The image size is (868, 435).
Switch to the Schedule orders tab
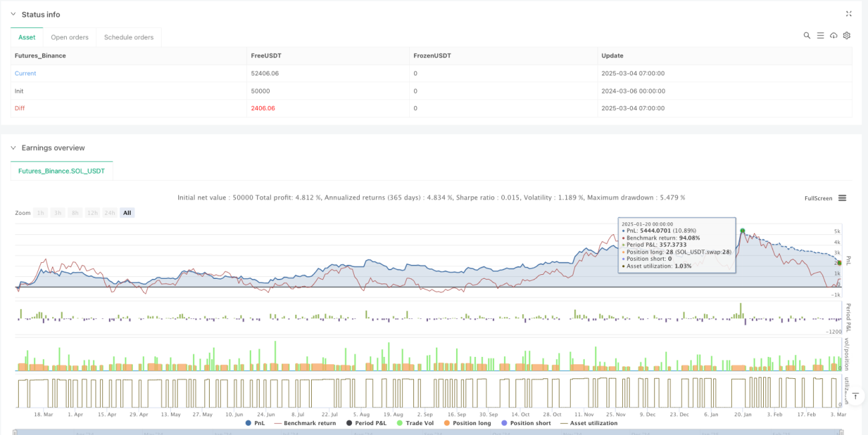[129, 37]
